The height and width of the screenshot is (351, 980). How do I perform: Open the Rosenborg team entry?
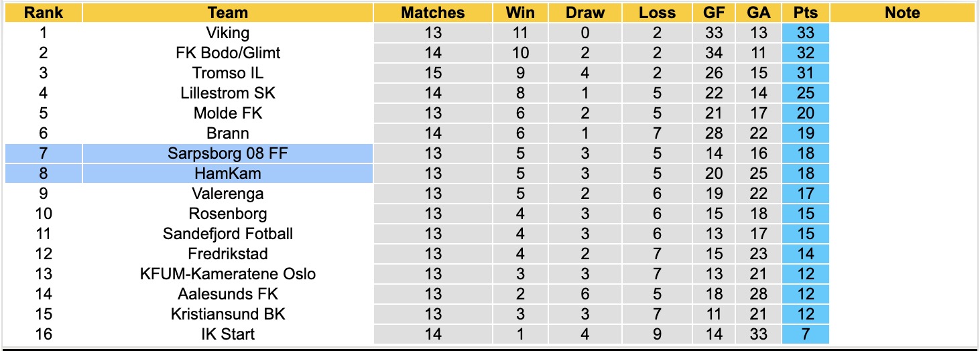[228, 214]
